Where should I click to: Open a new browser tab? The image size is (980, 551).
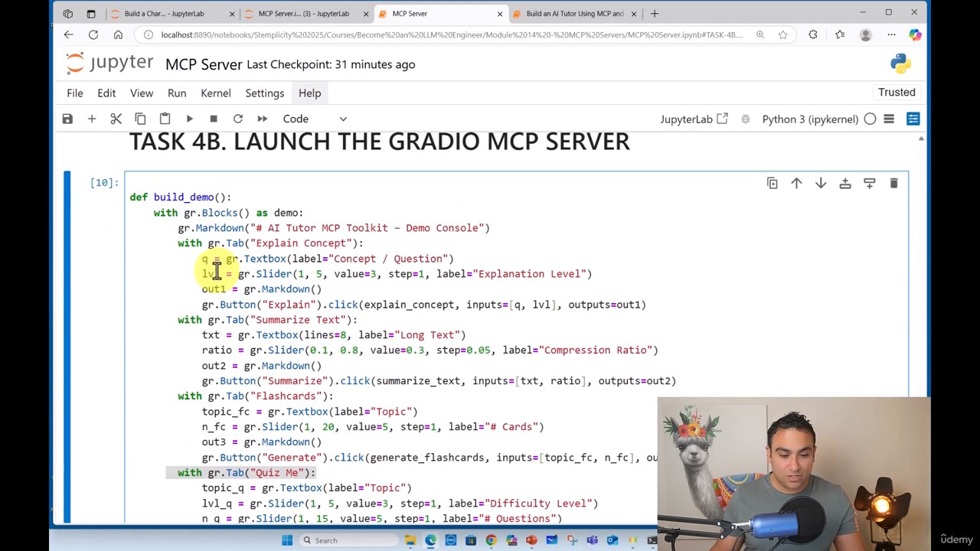[x=655, y=14]
